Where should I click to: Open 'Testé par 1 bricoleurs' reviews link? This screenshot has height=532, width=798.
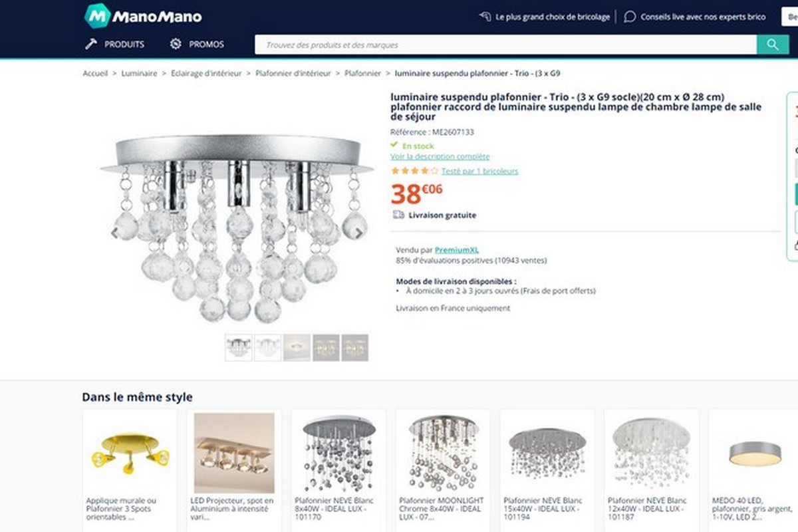coord(479,171)
